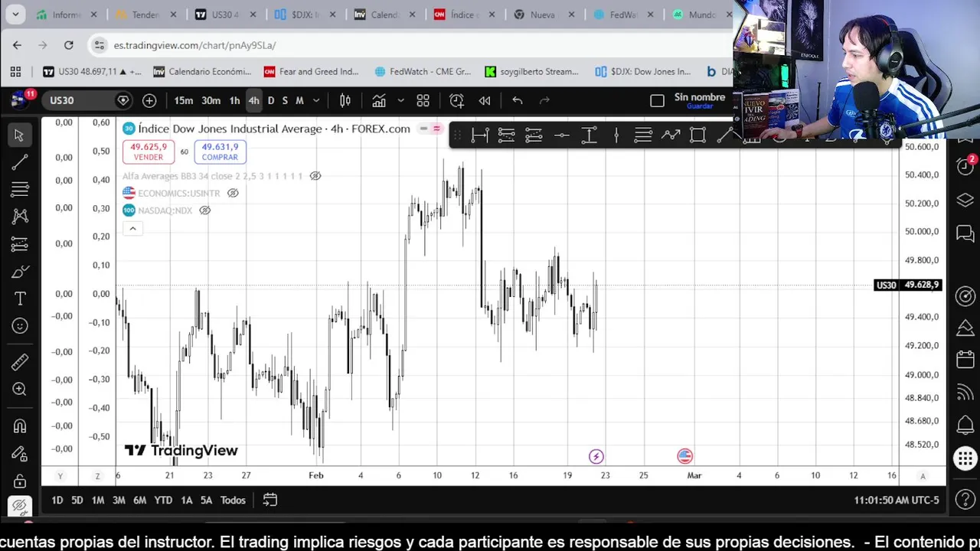Open the chart layout selector square
This screenshot has width=980, height=551.
pos(657,100)
